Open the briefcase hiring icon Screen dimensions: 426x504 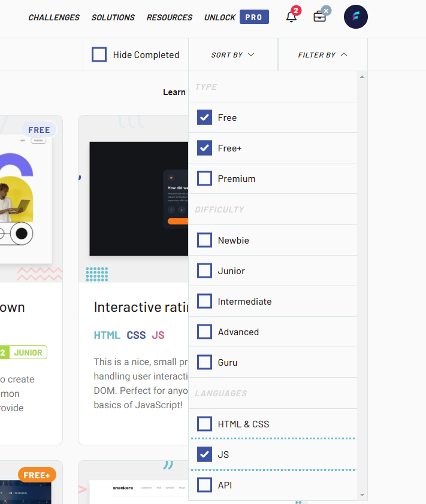tap(319, 17)
